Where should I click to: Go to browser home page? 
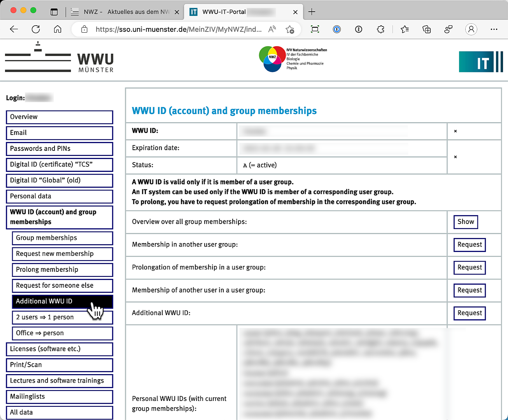point(58,29)
